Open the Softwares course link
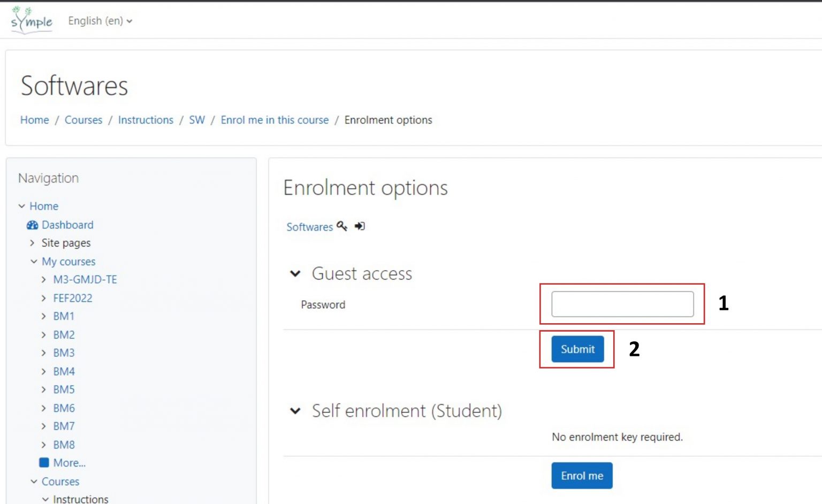This screenshot has width=822, height=504. pos(309,227)
